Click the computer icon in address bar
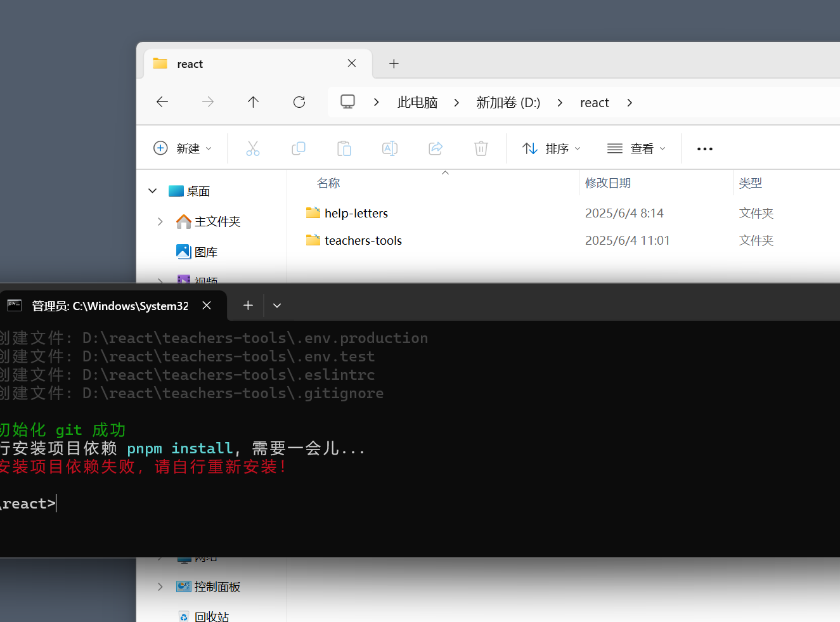 coord(347,102)
